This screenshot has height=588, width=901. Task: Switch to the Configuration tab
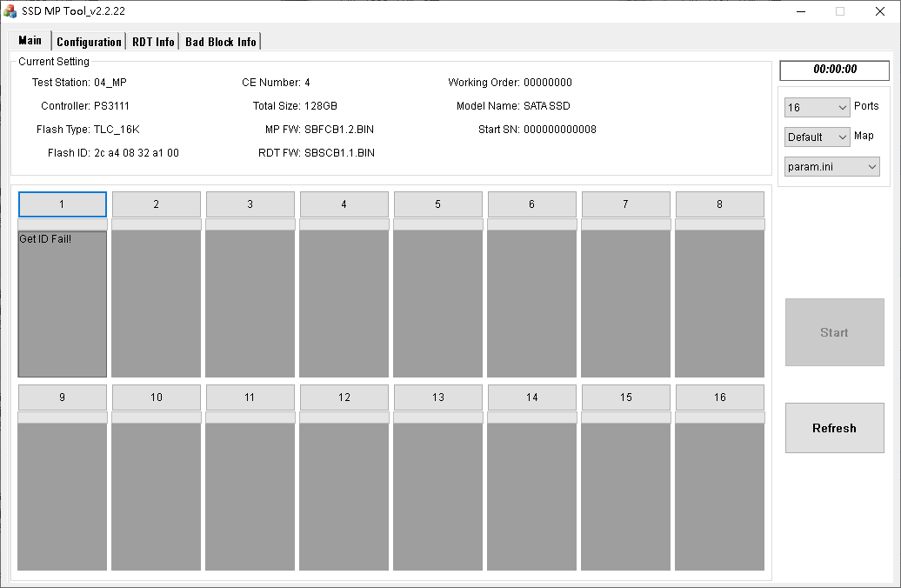click(89, 42)
